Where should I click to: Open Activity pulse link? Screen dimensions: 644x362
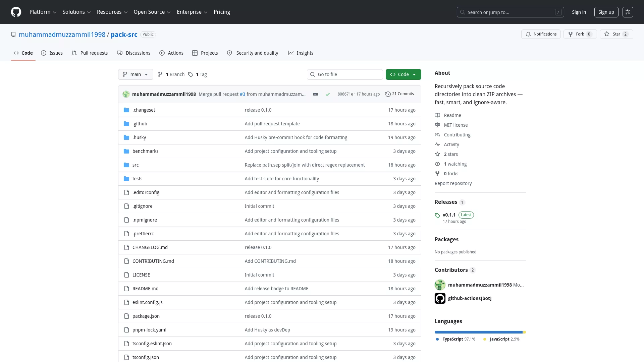tap(447, 144)
